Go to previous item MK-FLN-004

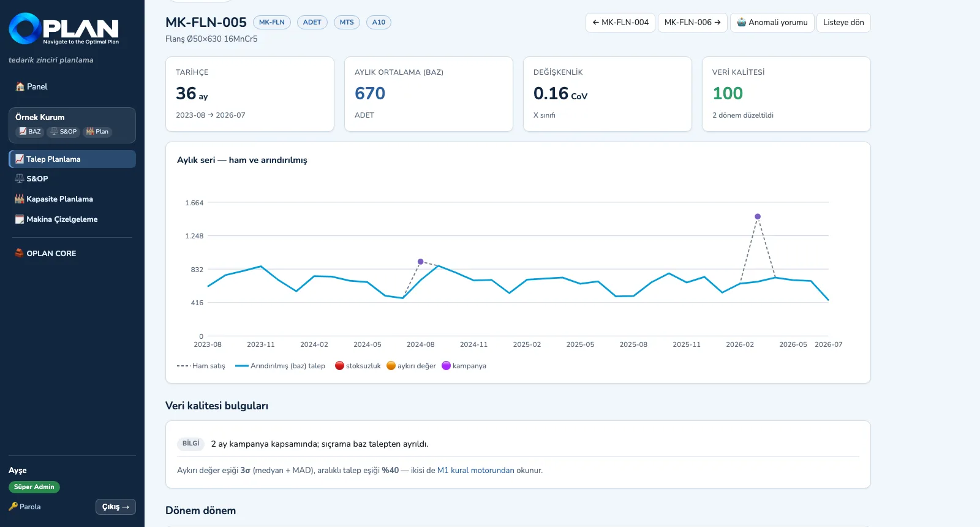pyautogui.click(x=620, y=23)
